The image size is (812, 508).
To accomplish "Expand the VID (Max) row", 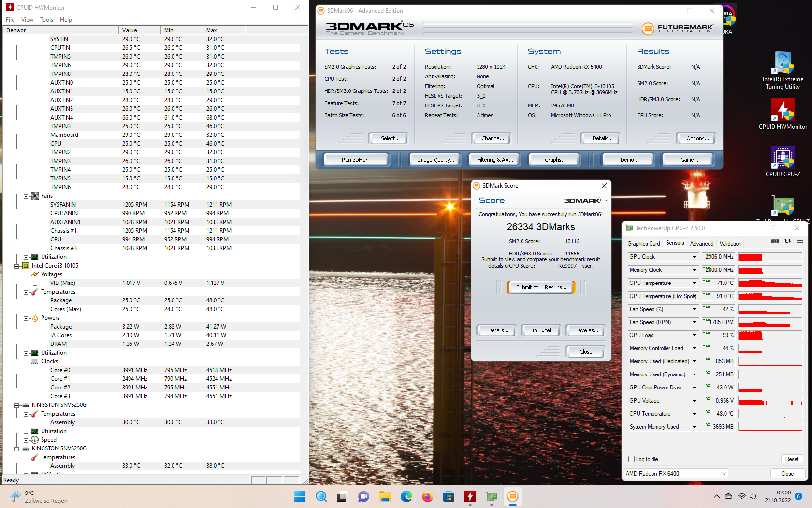I will pyautogui.click(x=35, y=283).
